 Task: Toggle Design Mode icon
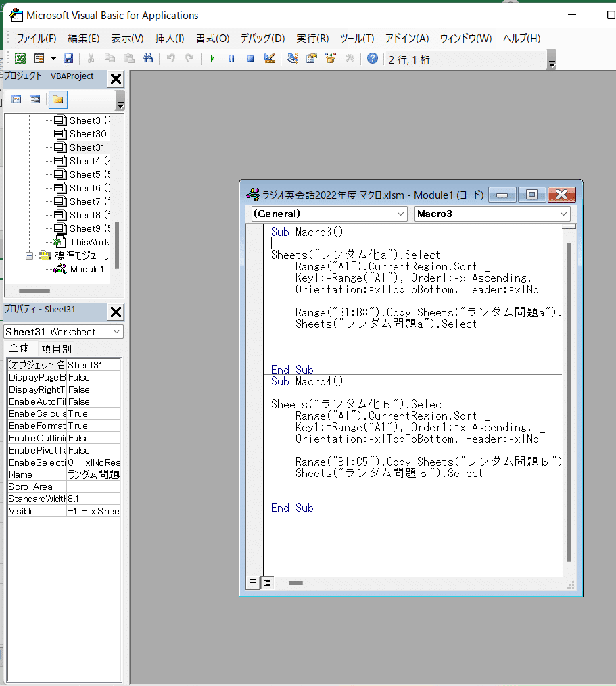pyautogui.click(x=270, y=58)
